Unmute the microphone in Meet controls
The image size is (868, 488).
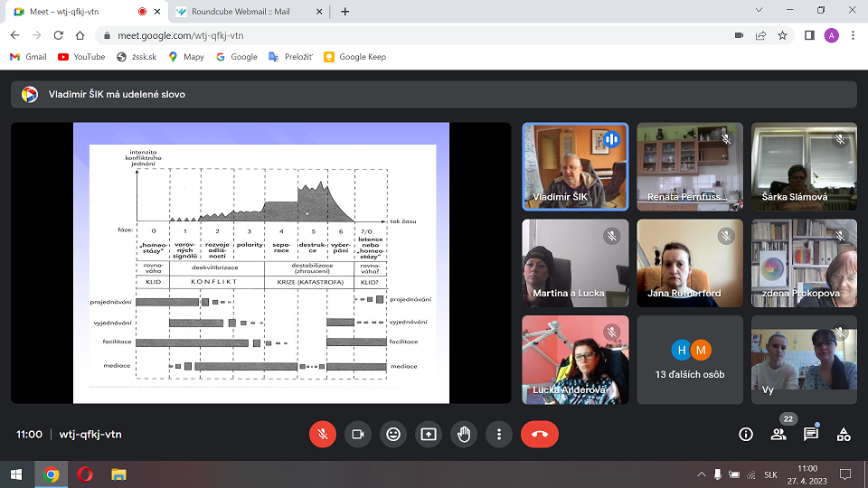(x=323, y=434)
